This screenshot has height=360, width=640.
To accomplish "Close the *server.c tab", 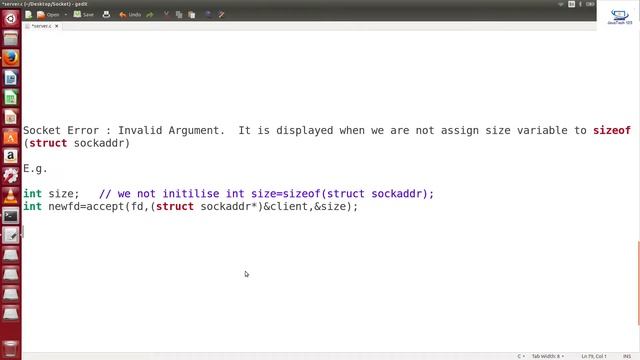I will pos(57,26).
